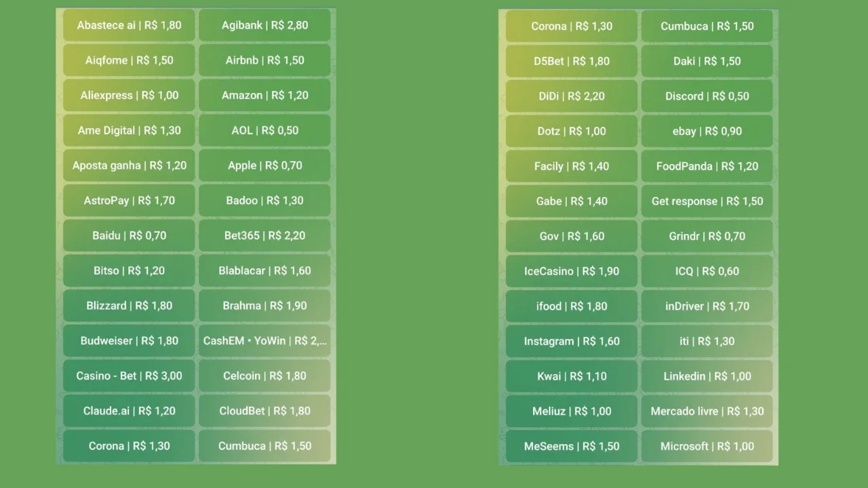Select Claude.ai for R$ 1,20
868x488 pixels.
point(129,411)
